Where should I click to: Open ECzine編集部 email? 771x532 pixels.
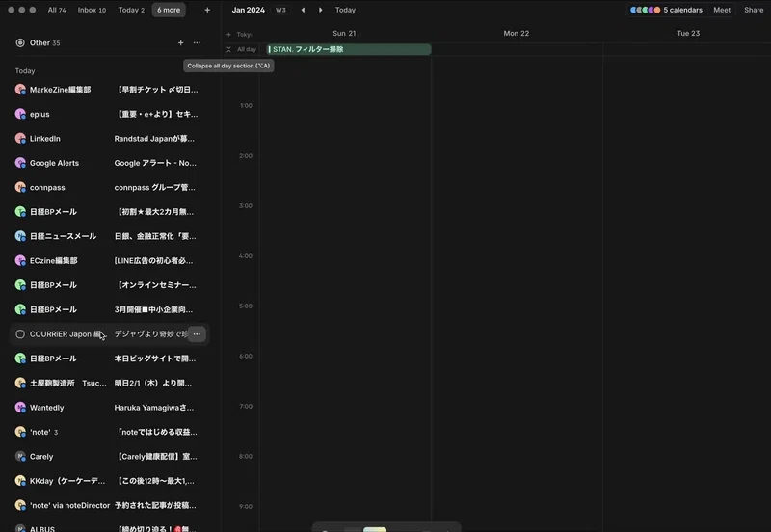(x=110, y=260)
